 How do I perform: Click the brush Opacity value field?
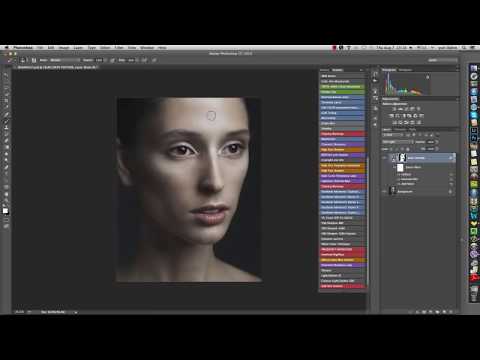(99, 60)
